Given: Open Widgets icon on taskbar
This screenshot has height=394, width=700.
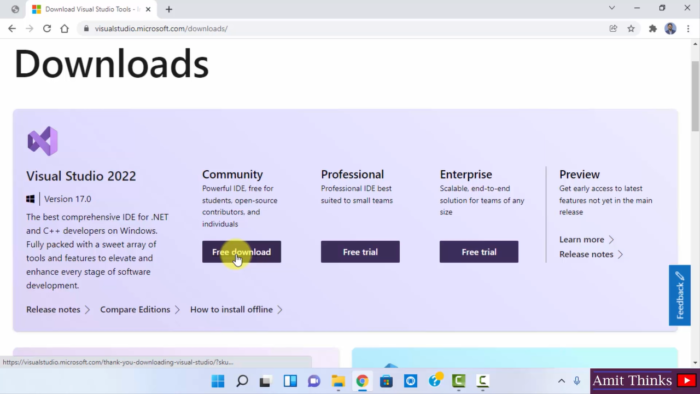Looking at the screenshot, I should pyautogui.click(x=290, y=381).
